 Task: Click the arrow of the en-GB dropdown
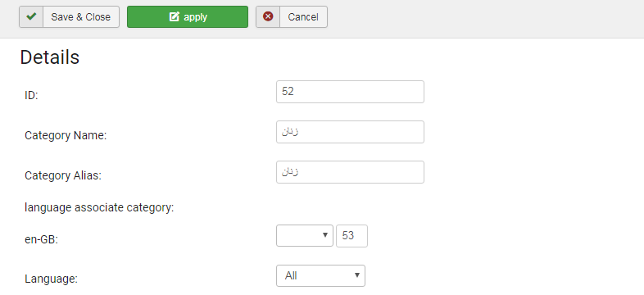[x=325, y=235]
